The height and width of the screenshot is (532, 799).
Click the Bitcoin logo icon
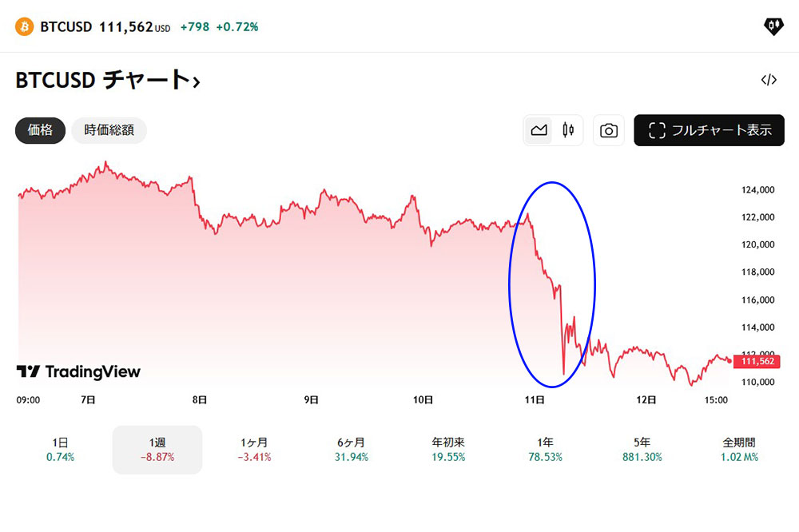24,27
